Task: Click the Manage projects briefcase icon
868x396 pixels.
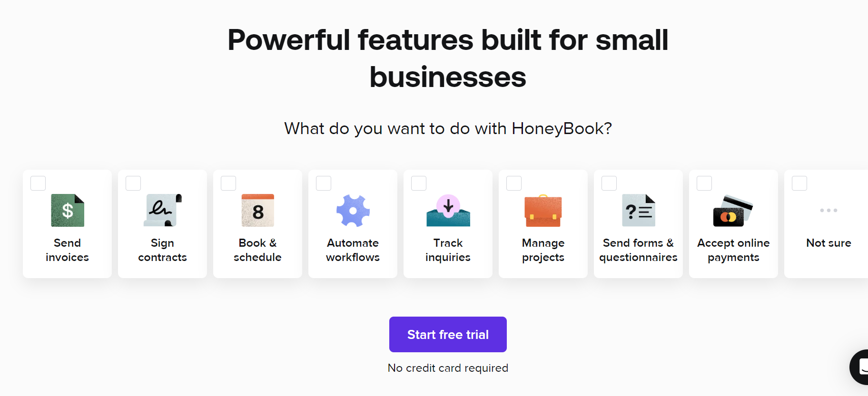Action: pos(543,210)
